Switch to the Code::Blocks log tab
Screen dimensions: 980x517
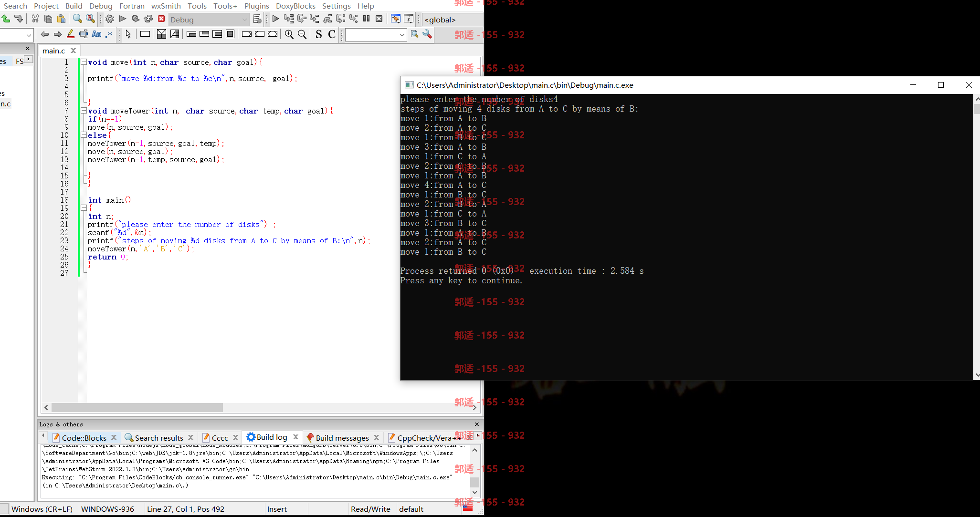(x=84, y=438)
